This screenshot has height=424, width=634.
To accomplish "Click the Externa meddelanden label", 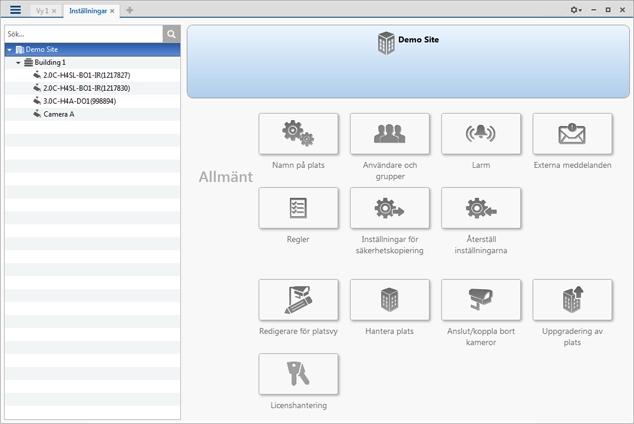I will click(572, 165).
